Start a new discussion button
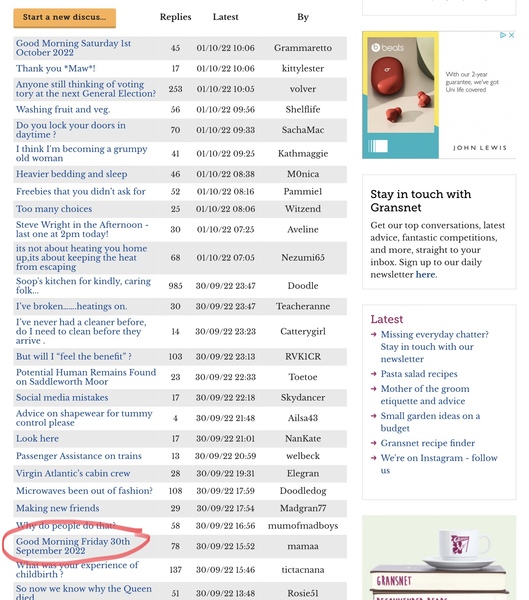 pos(65,18)
